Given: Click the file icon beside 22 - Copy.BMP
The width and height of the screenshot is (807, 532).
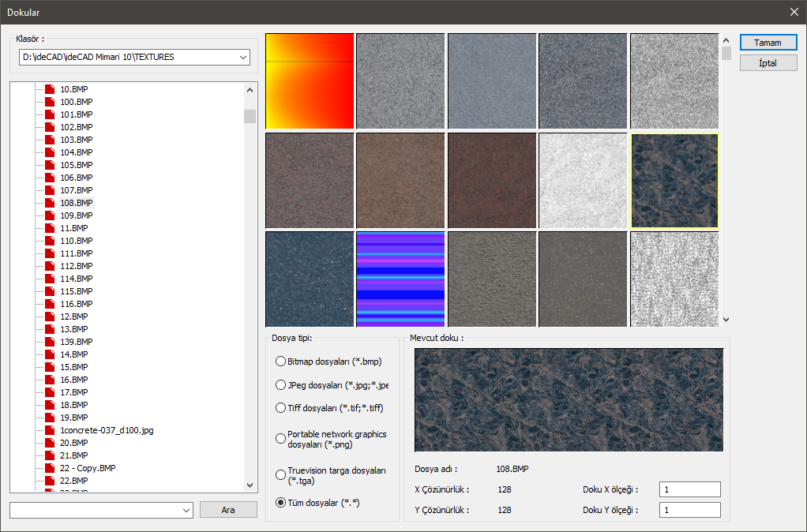Looking at the screenshot, I should coord(50,468).
